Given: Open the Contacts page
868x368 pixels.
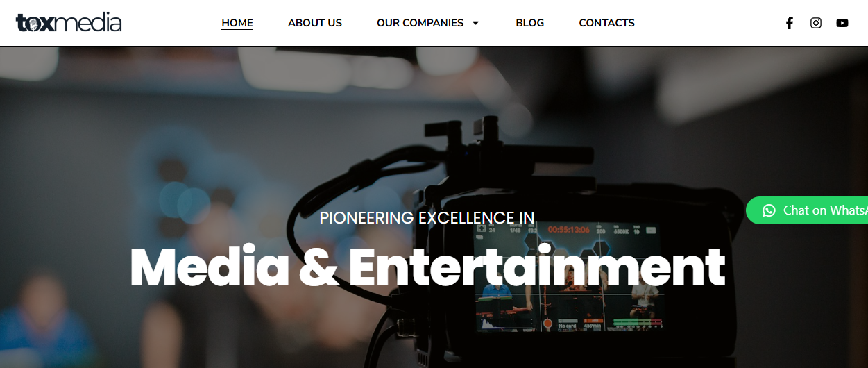Looking at the screenshot, I should tap(607, 23).
